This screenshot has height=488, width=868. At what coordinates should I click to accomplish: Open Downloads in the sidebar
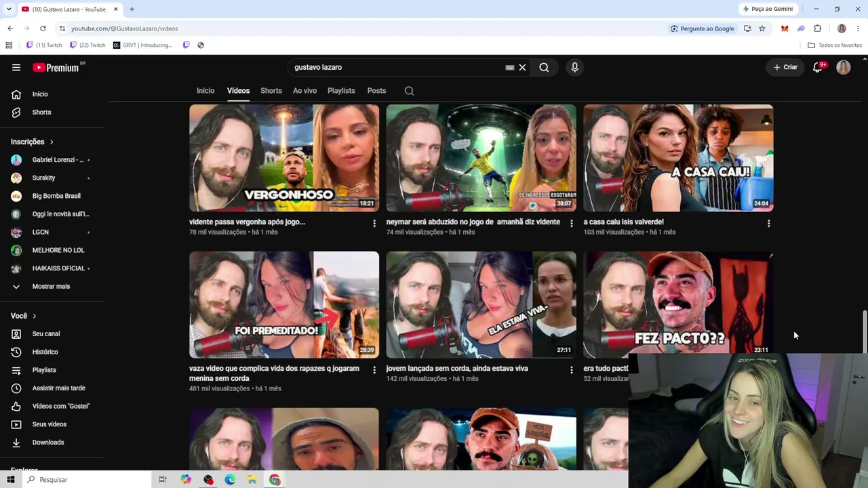(52, 443)
